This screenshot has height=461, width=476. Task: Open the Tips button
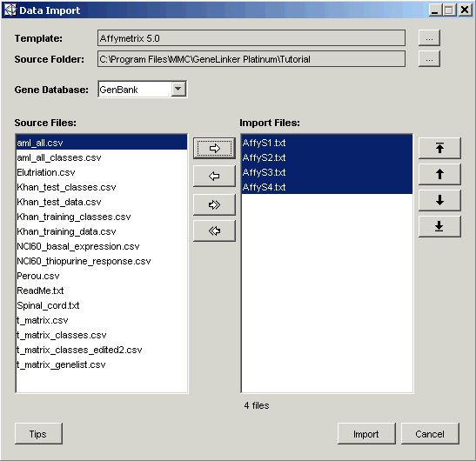pyautogui.click(x=38, y=434)
